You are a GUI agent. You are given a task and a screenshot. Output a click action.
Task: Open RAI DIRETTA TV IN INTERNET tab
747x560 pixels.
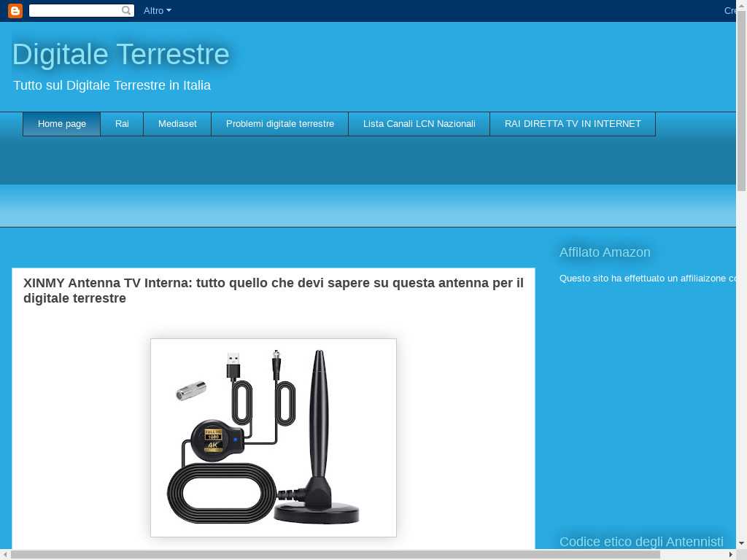[573, 124]
